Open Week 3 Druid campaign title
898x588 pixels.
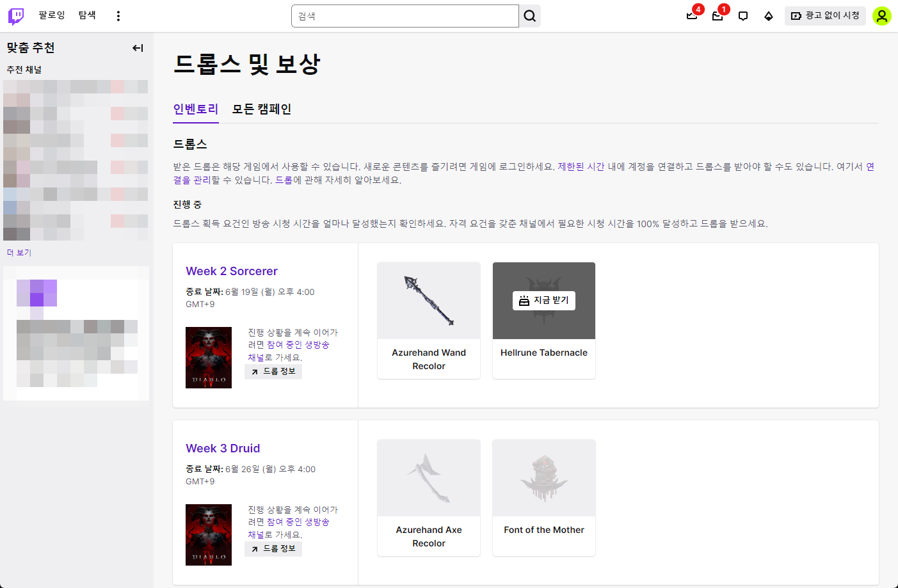coord(223,449)
